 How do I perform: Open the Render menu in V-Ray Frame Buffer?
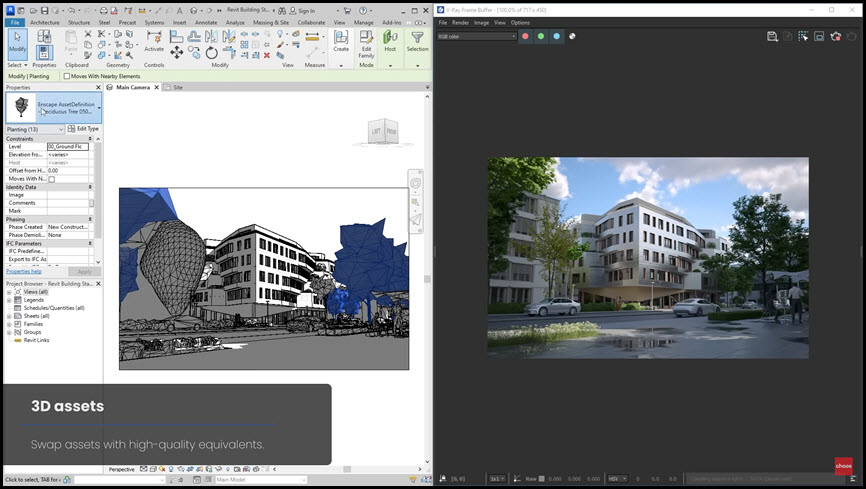point(460,23)
